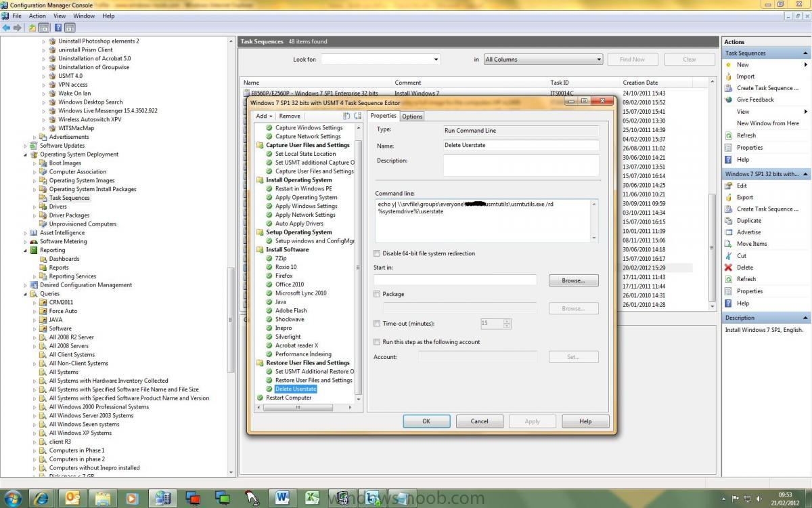The height and width of the screenshot is (508, 812).
Task: Click the Edit icon in Actions pane
Action: point(728,186)
